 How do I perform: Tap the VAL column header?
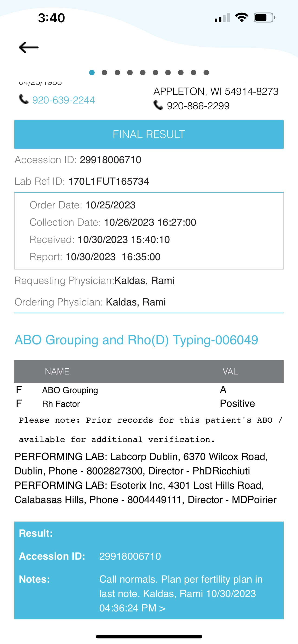click(x=230, y=372)
